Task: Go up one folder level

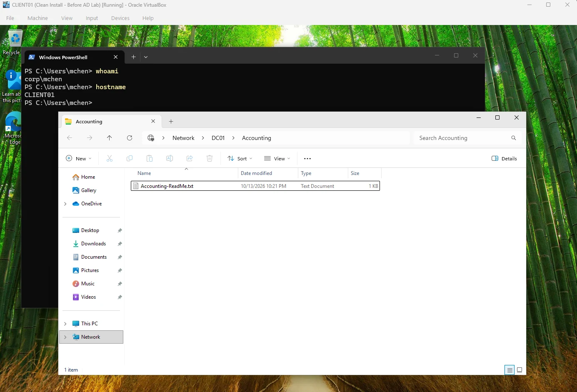Action: (x=110, y=138)
